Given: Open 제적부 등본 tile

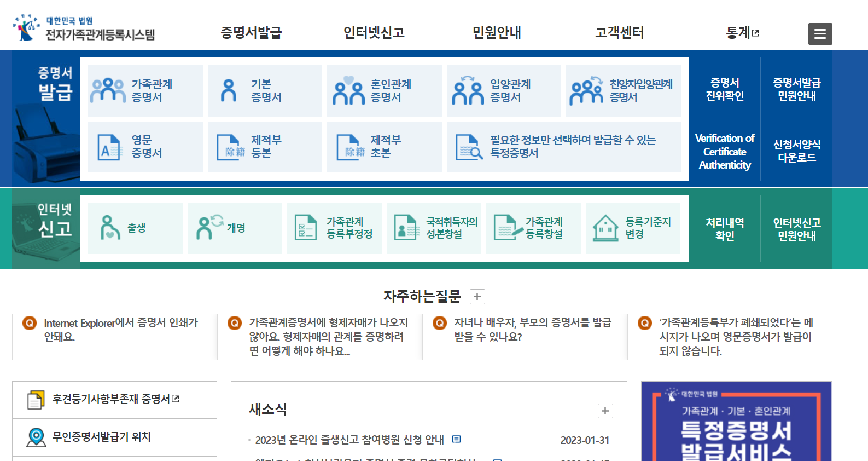Looking at the screenshot, I should [x=265, y=147].
